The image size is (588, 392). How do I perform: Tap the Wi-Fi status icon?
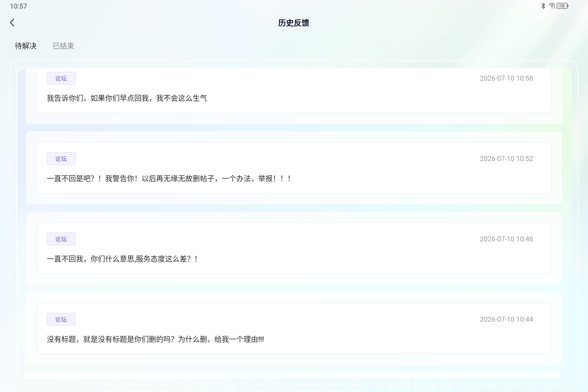click(x=552, y=6)
